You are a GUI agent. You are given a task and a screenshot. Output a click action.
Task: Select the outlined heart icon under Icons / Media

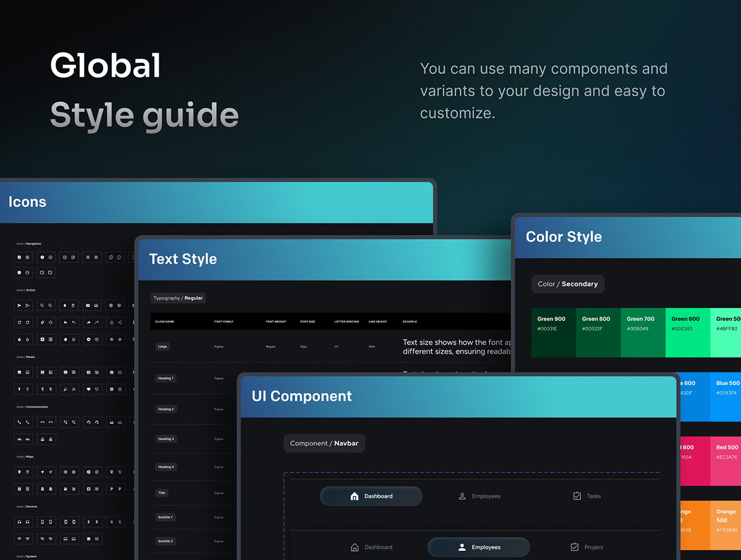[97, 389]
